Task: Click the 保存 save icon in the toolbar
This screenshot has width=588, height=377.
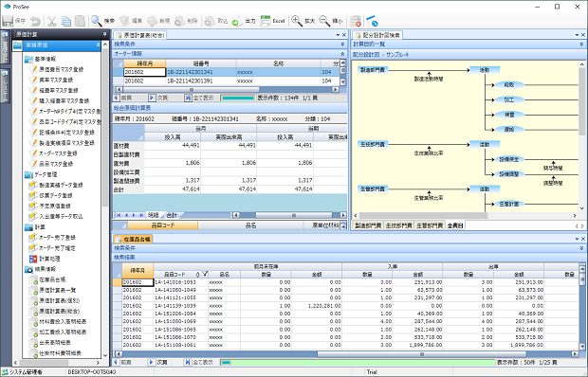Action: pyautogui.click(x=8, y=21)
